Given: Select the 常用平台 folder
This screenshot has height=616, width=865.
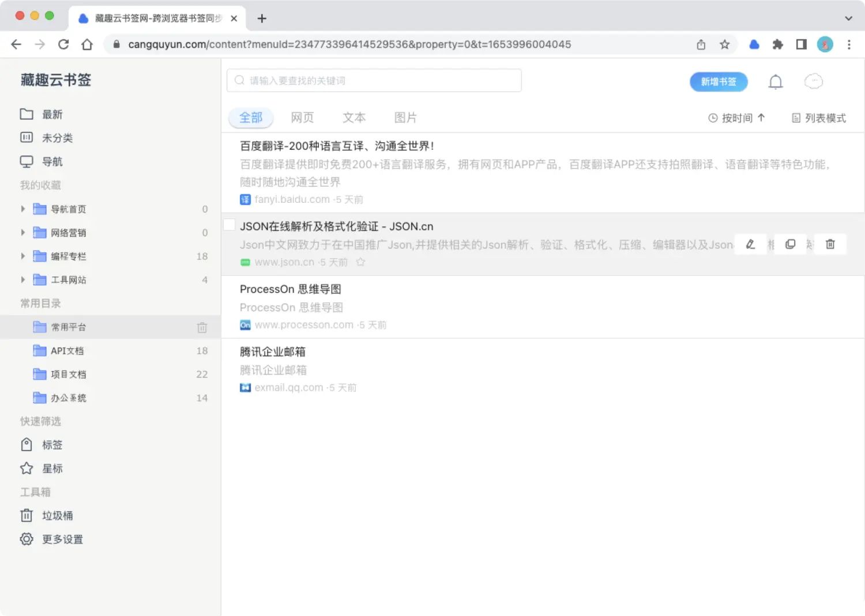Looking at the screenshot, I should click(110, 327).
